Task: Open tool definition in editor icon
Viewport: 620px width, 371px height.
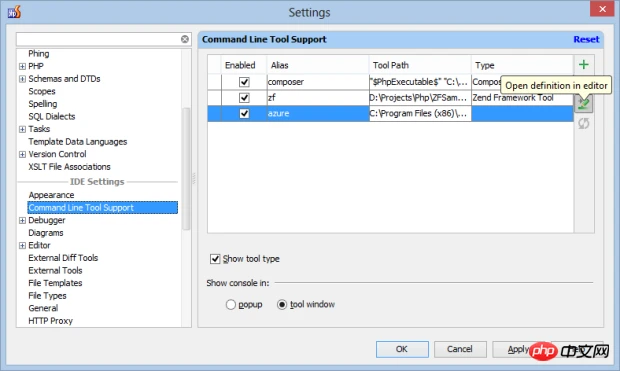Action: coord(584,104)
